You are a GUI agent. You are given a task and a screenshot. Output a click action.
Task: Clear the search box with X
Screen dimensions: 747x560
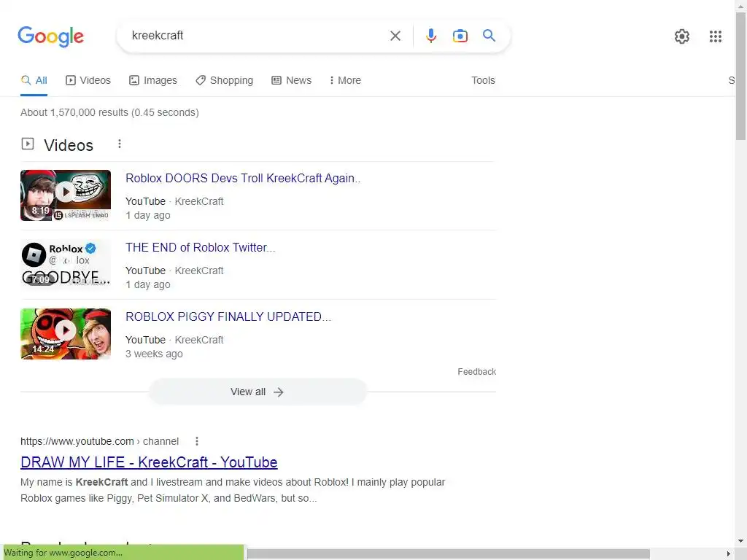coord(395,36)
